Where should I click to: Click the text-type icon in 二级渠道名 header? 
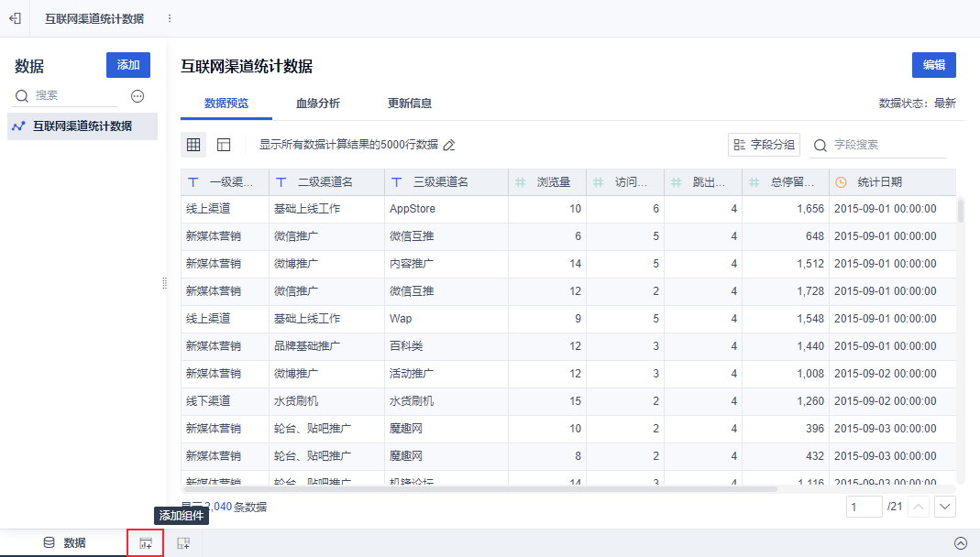click(281, 182)
